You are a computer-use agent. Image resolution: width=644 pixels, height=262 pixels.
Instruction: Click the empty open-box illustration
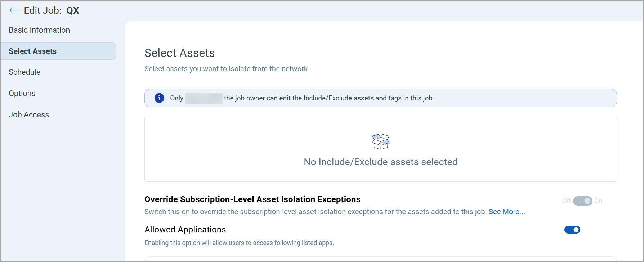pos(380,141)
